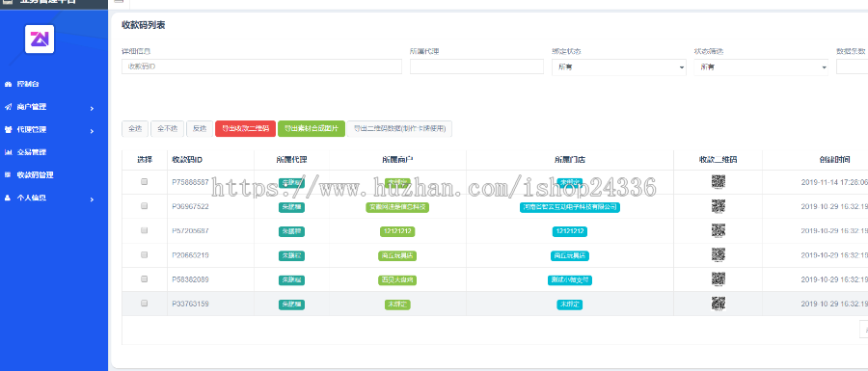Click the green 商丘玩具店 merchant tag
This screenshot has width=868, height=371.
(397, 256)
